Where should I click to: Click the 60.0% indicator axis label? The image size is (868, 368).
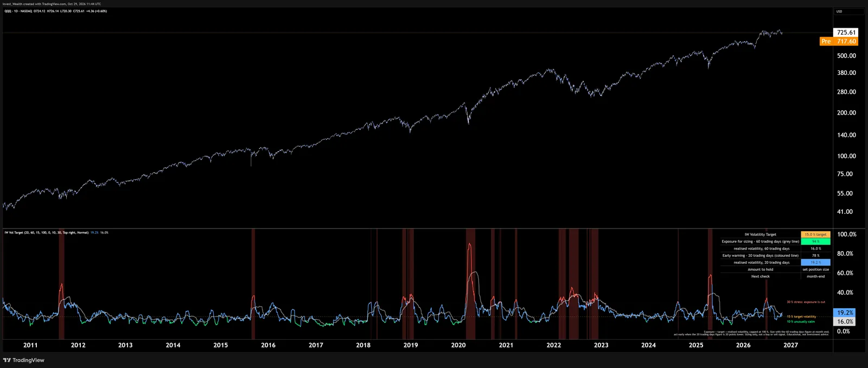click(x=845, y=274)
